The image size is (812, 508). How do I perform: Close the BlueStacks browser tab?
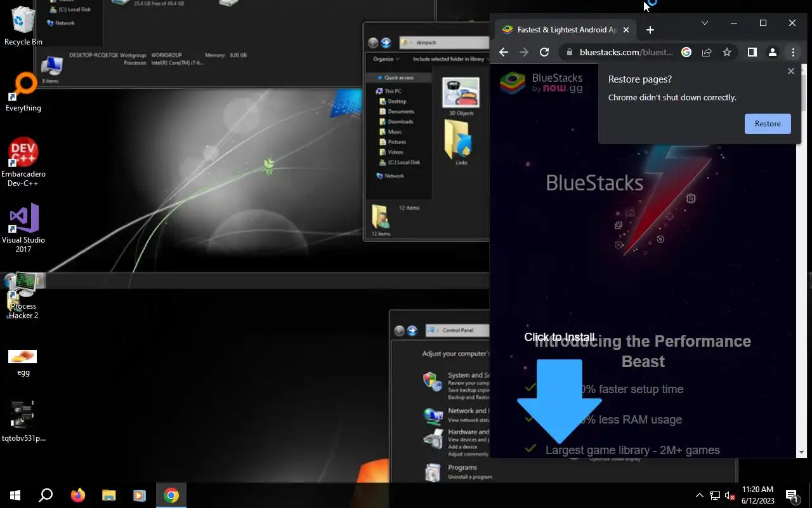[x=626, y=30]
